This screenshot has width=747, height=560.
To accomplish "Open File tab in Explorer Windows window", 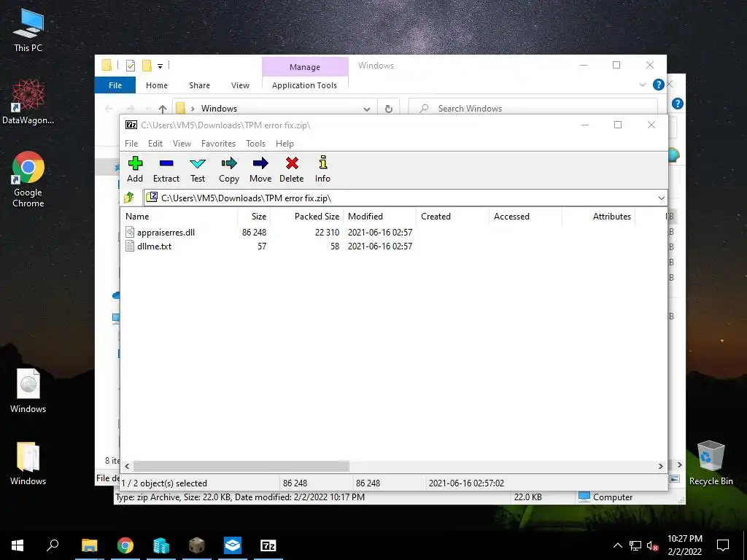I will (115, 85).
